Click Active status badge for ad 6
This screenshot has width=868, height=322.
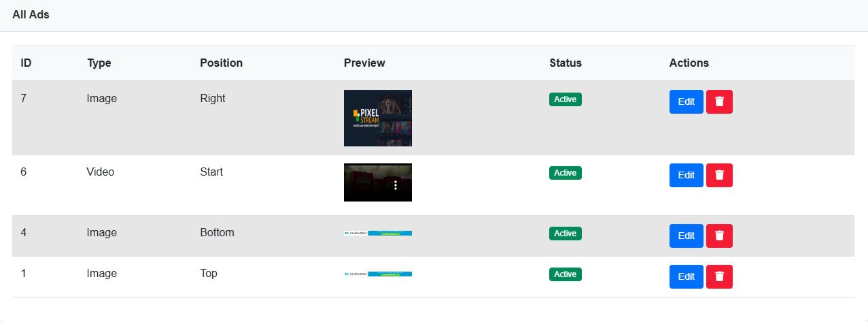pyautogui.click(x=565, y=173)
